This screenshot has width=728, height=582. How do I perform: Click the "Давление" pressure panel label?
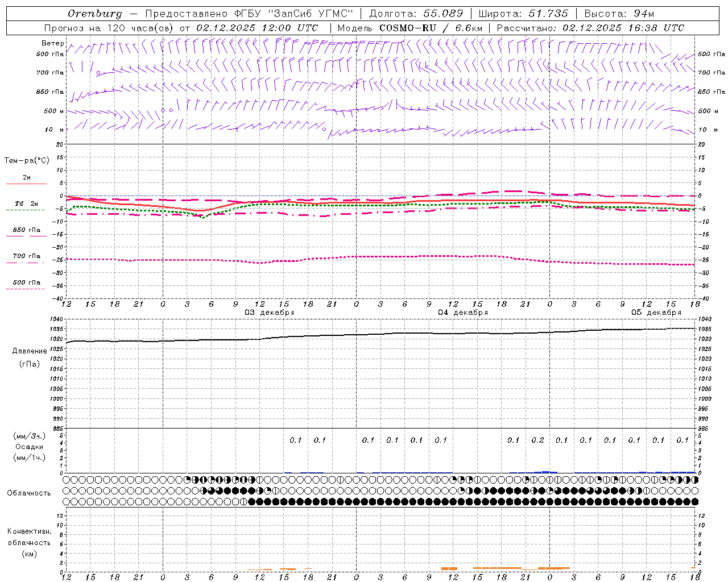30,351
